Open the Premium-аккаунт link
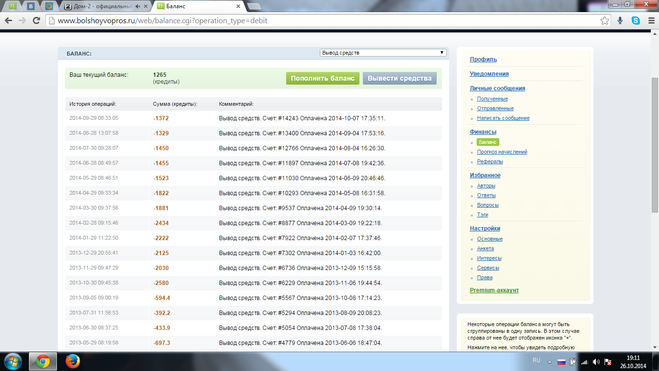 494,290
